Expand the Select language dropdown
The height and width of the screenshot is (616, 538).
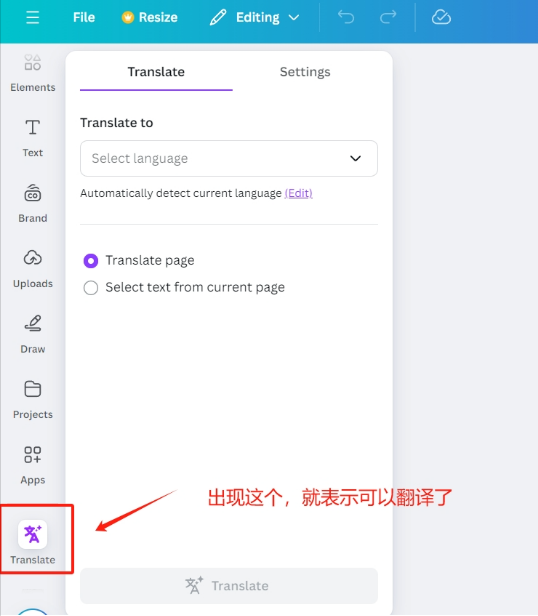coord(229,158)
